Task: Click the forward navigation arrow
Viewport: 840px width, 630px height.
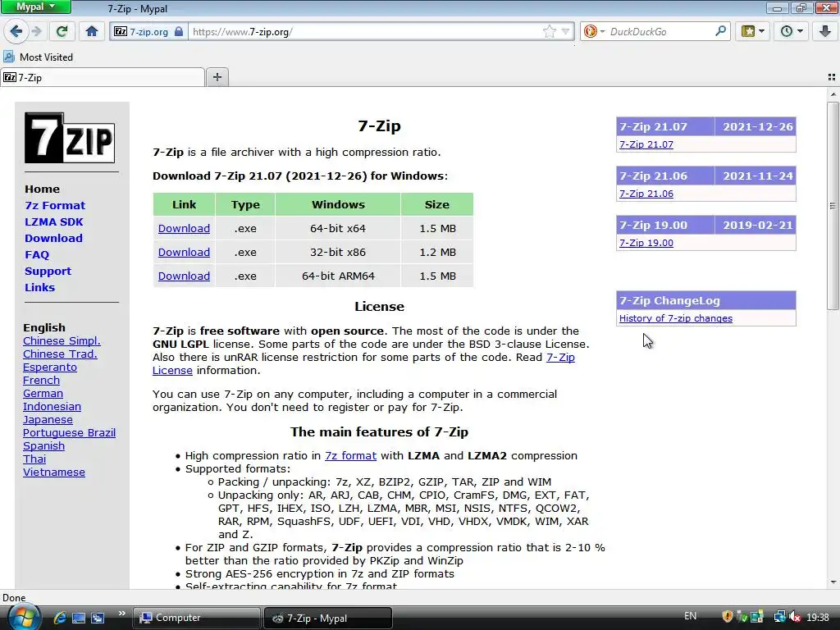Action: (37, 32)
